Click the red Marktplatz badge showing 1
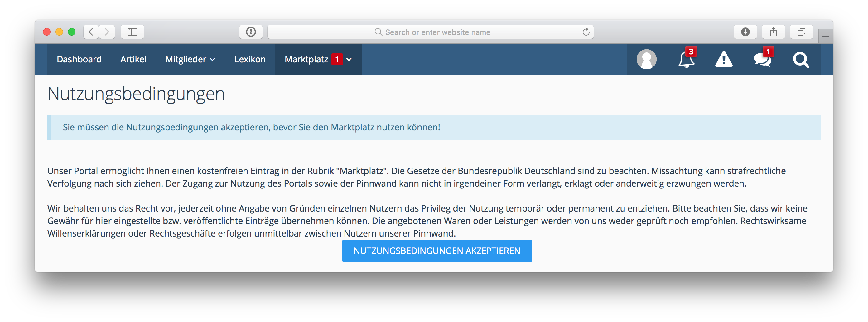Screen dimensions: 868x322 (337, 59)
